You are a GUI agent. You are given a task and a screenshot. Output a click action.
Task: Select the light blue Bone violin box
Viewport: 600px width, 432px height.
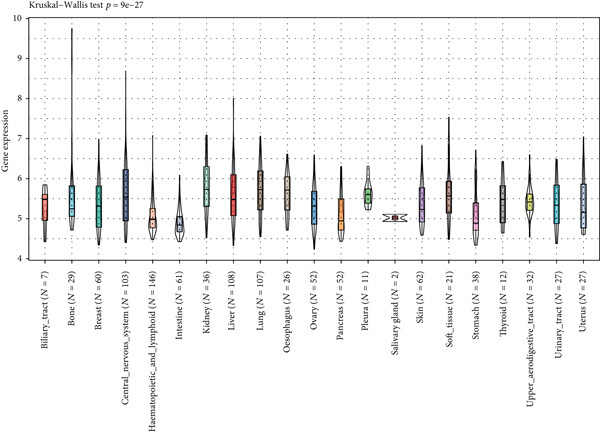point(72,201)
